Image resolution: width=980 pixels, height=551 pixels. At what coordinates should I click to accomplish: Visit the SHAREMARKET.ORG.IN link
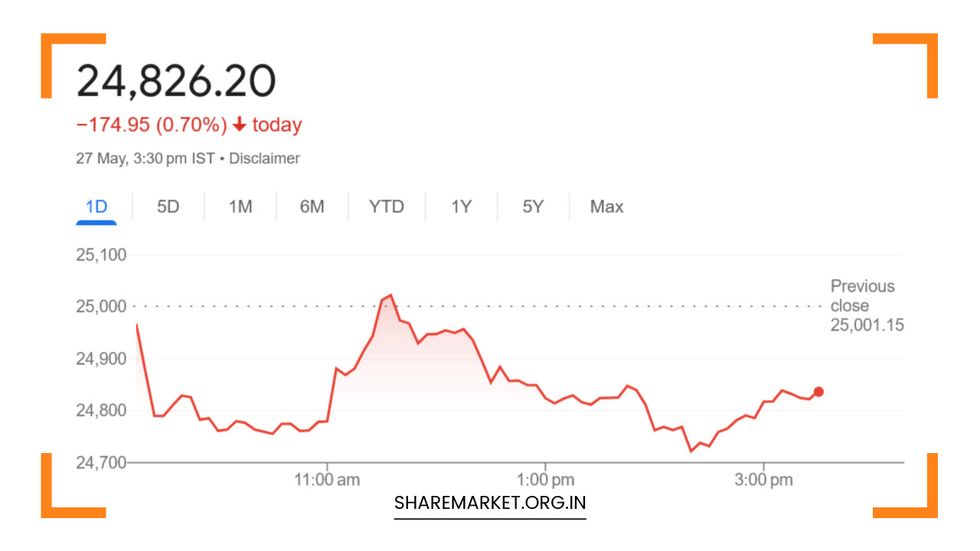tap(490, 504)
